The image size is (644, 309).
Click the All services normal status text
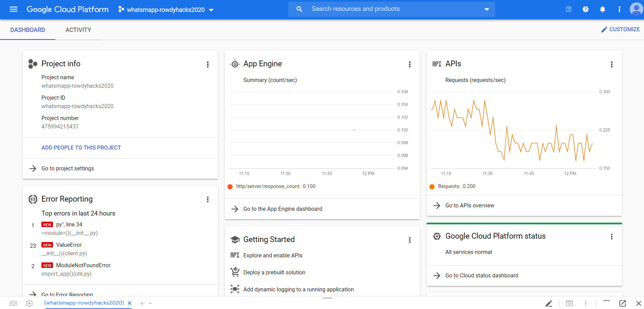(468, 252)
